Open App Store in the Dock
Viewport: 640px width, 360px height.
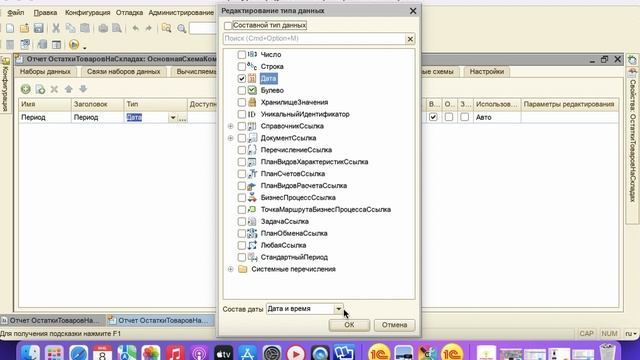coord(248,353)
